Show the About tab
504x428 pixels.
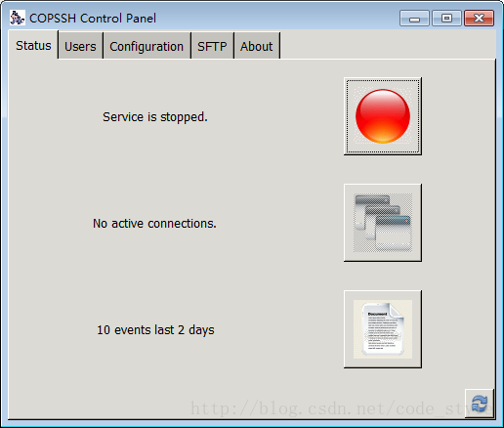tap(257, 46)
